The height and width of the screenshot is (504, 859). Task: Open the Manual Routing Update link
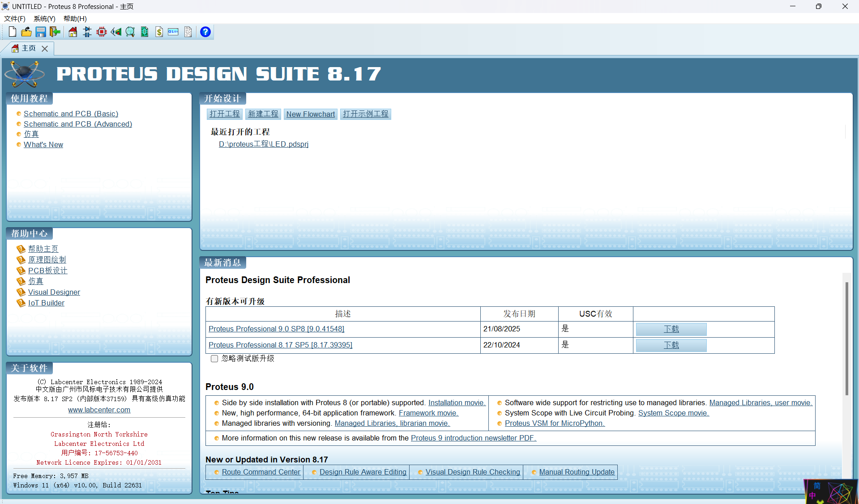click(577, 472)
